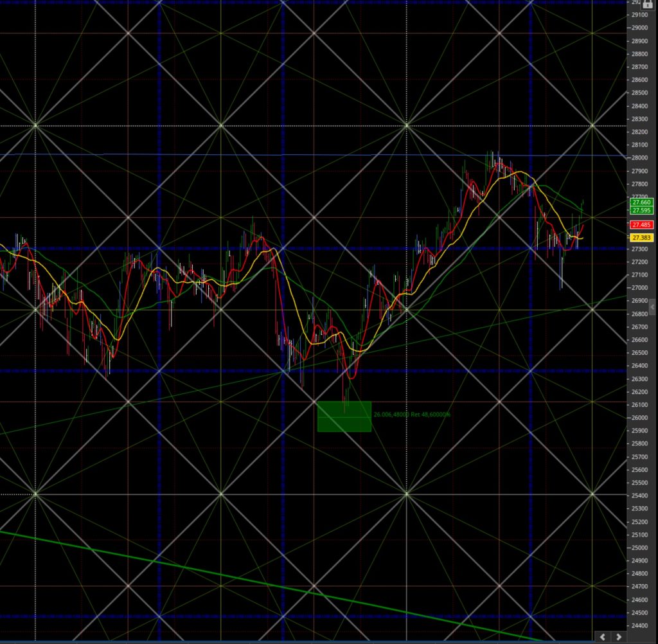Select the yellow 27.383 price label
This screenshot has width=658, height=644.
pyautogui.click(x=642, y=238)
